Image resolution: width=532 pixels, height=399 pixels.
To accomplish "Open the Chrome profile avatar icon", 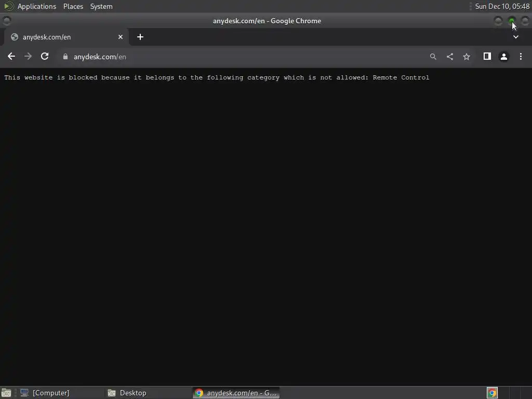I will pyautogui.click(x=504, y=57).
